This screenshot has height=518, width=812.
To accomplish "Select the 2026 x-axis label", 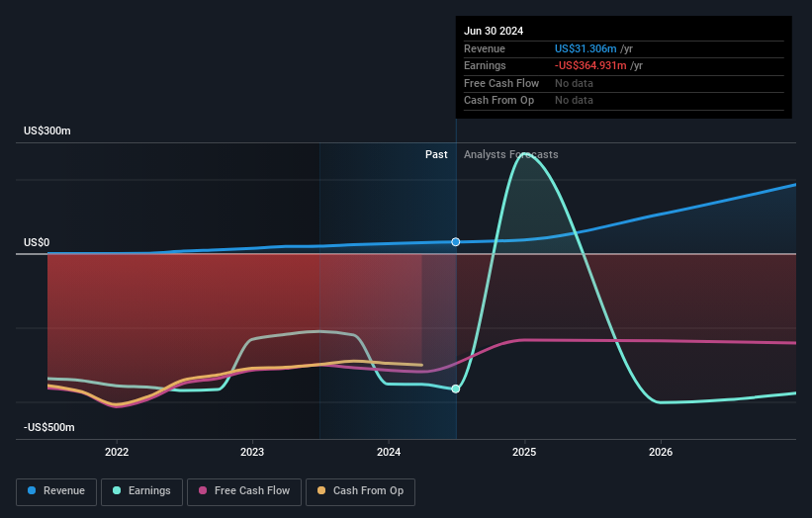I will (x=661, y=452).
